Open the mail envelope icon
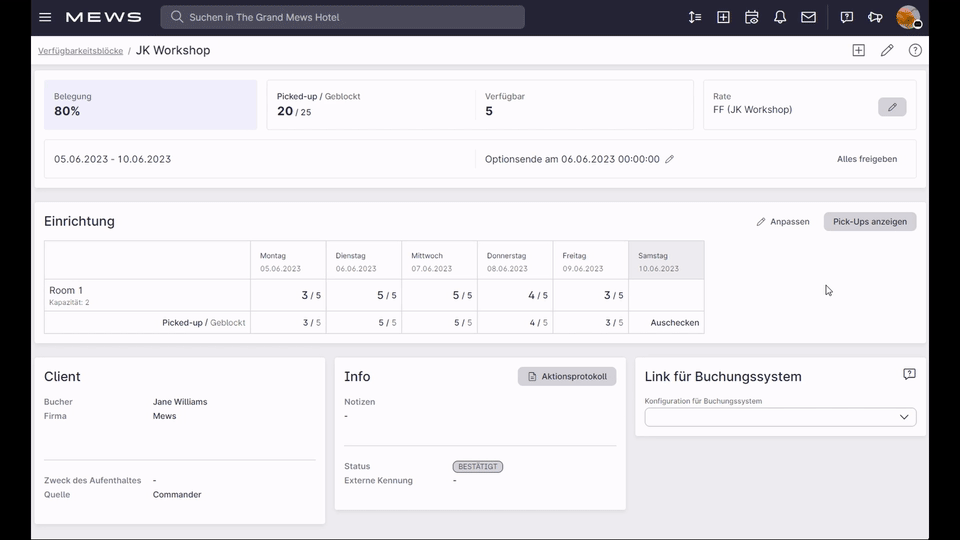Viewport: 960px width, 540px height. click(x=808, y=17)
